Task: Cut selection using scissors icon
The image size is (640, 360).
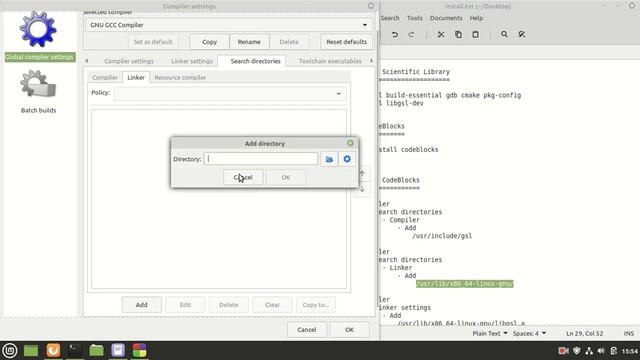Action: click(441, 35)
